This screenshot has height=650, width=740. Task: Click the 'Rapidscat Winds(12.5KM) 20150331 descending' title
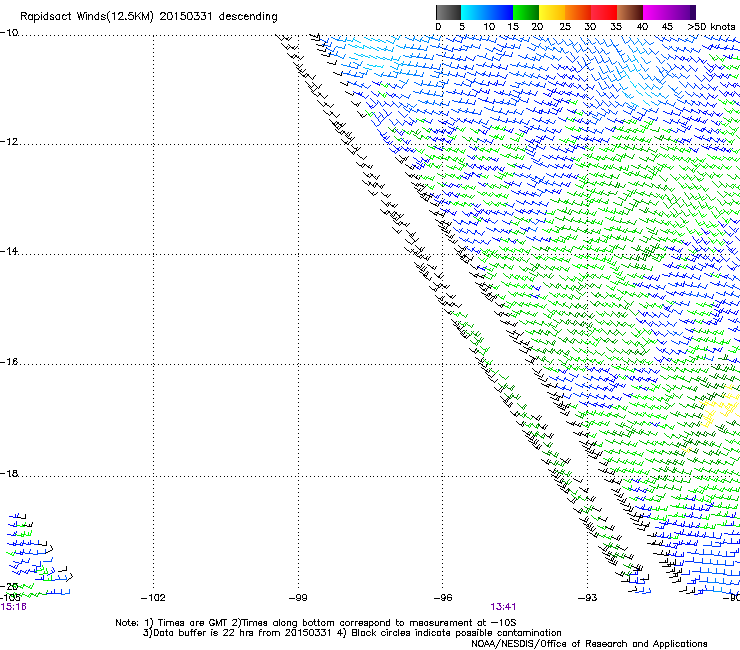pos(149,17)
